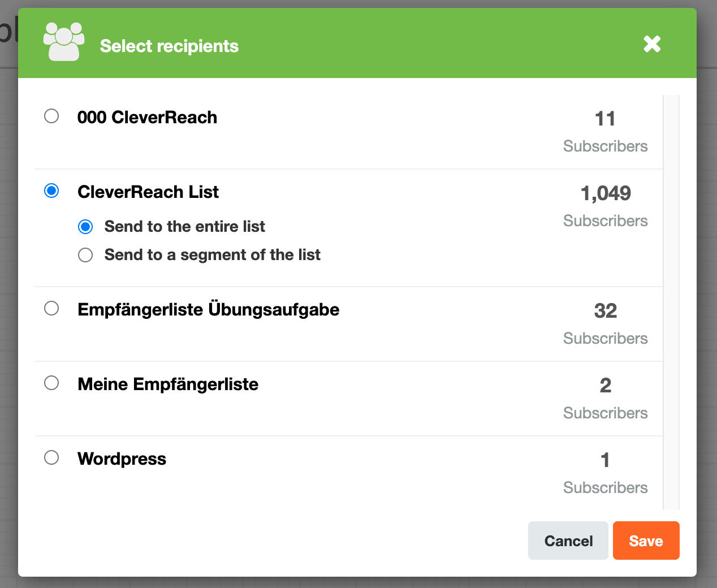Choose the 'Send to a segment' radio button
The height and width of the screenshot is (588, 717).
(85, 255)
